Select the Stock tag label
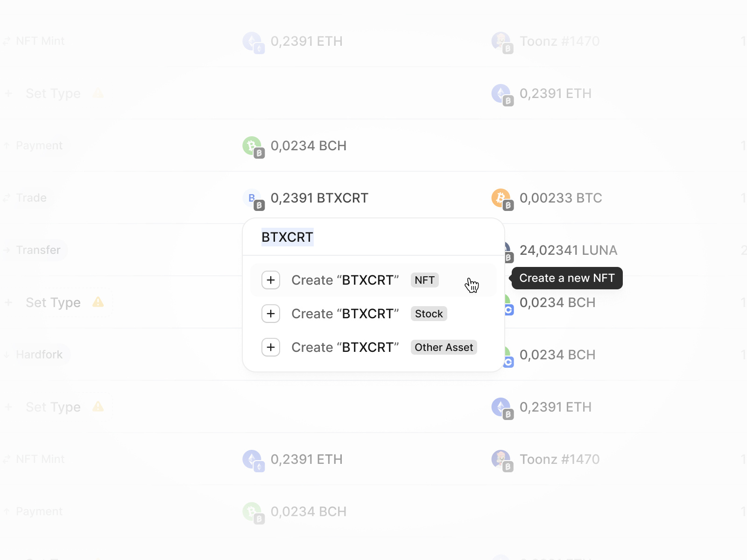Image resolution: width=747 pixels, height=560 pixels. (x=428, y=314)
